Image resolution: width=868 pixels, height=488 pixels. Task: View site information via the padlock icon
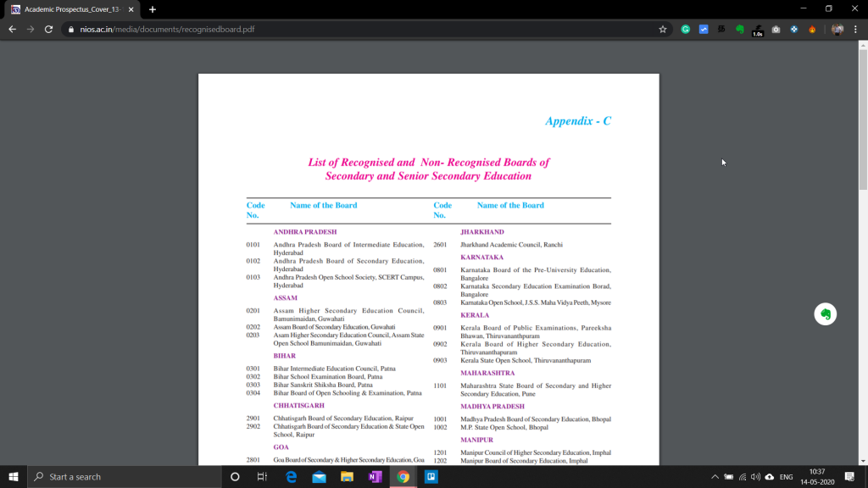click(71, 30)
